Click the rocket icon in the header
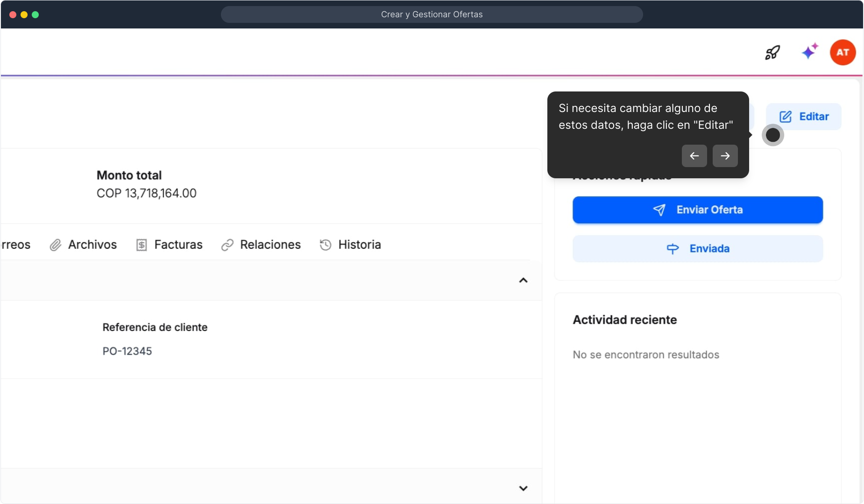Image resolution: width=864 pixels, height=504 pixels. (x=772, y=52)
